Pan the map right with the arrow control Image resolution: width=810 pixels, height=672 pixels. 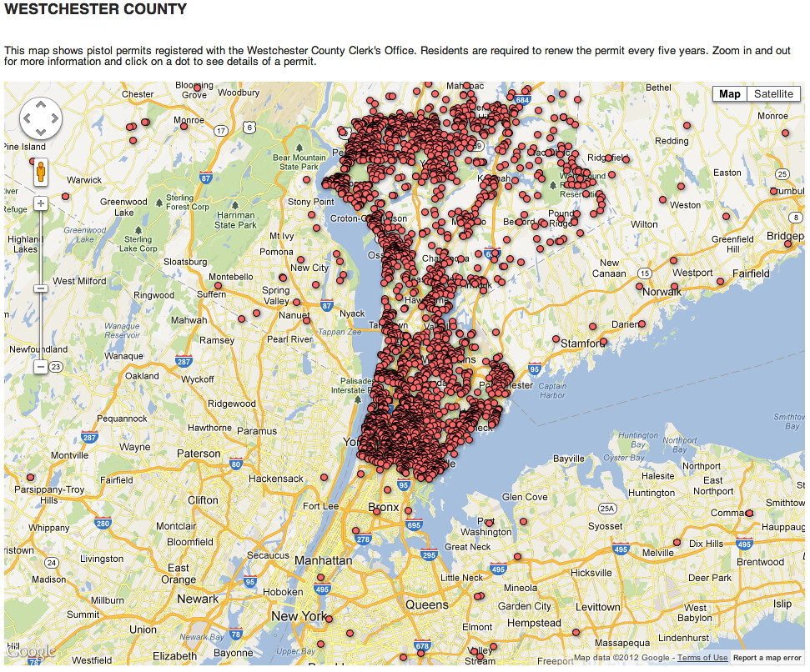(55, 118)
